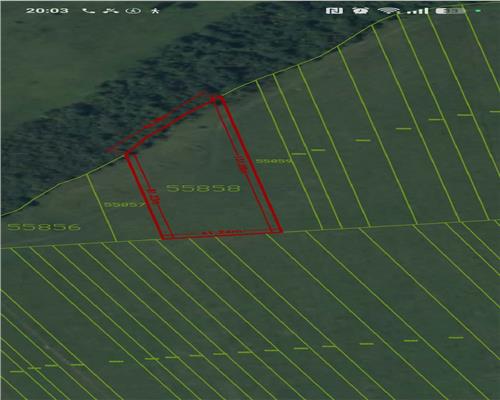The height and width of the screenshot is (400, 500).
Task: Tap the circular app notification icon
Action: click(133, 11)
